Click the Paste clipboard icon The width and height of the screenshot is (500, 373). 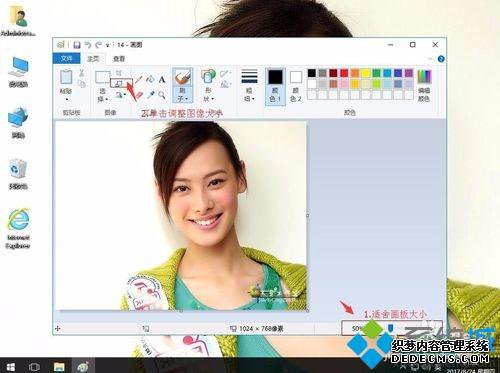click(66, 77)
